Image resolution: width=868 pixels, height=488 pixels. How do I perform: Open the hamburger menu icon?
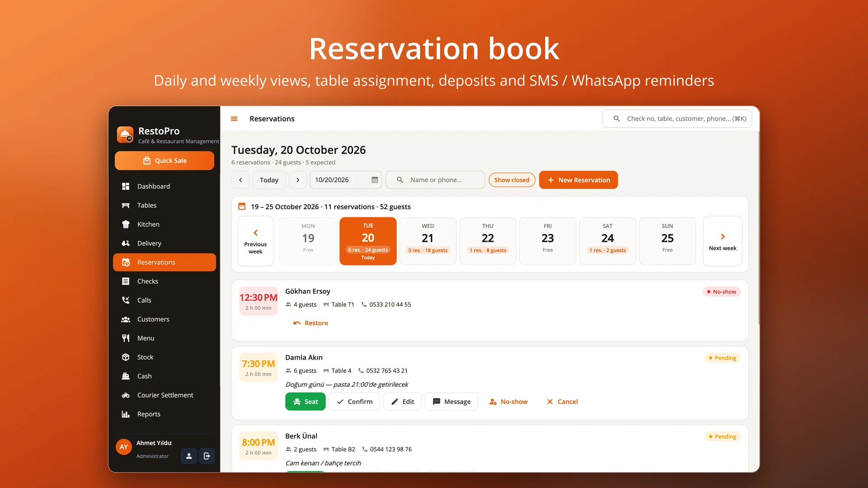[234, 119]
